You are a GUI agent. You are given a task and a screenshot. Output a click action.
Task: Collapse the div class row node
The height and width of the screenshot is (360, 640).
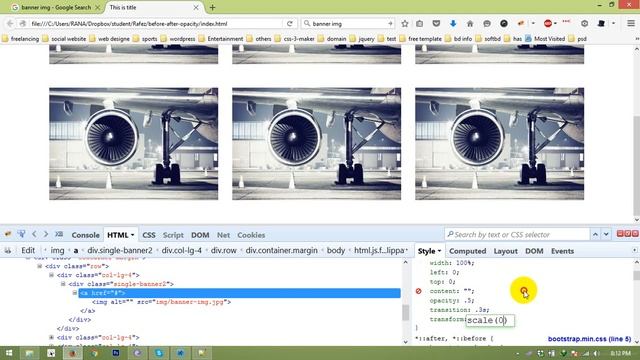click(40, 266)
